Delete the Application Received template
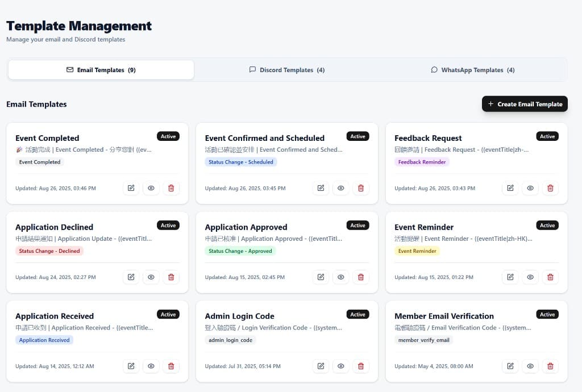 [x=171, y=366]
